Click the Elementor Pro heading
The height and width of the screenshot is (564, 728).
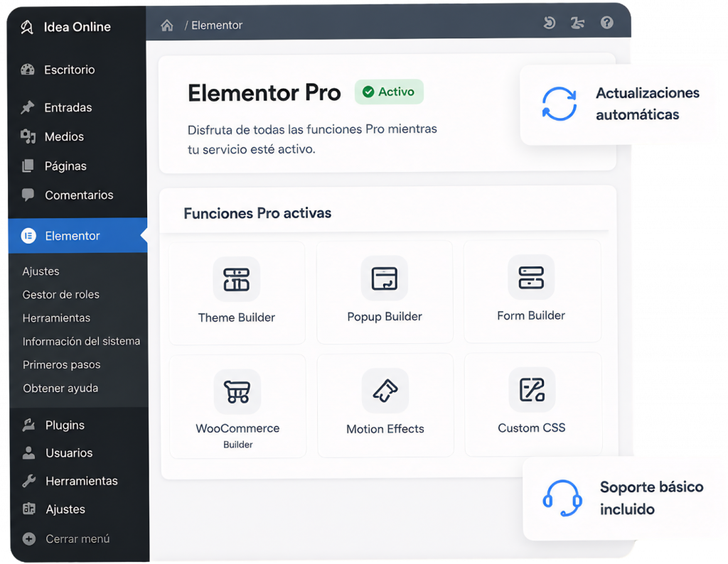tap(264, 93)
